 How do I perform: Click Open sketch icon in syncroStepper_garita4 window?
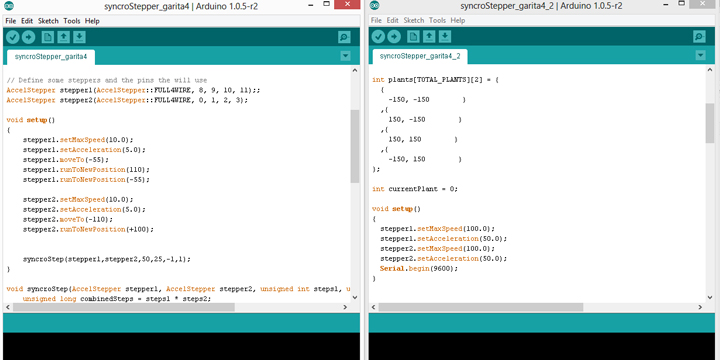click(64, 37)
